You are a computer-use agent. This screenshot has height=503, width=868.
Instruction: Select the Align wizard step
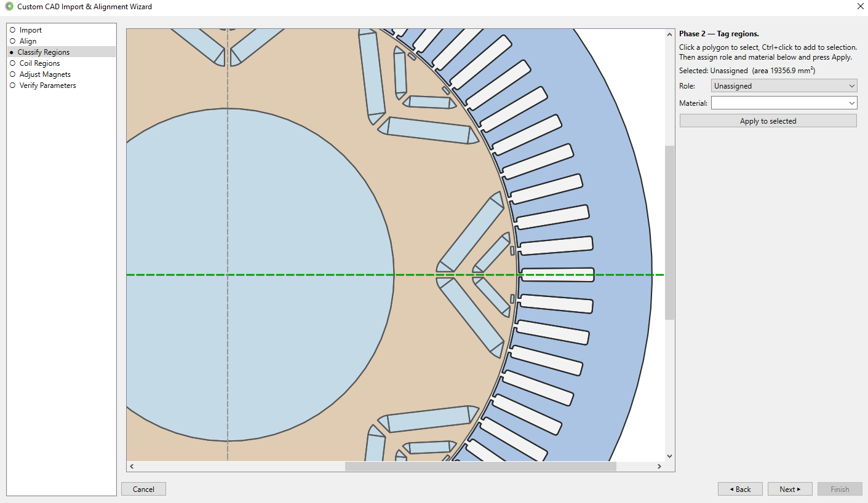[28, 41]
